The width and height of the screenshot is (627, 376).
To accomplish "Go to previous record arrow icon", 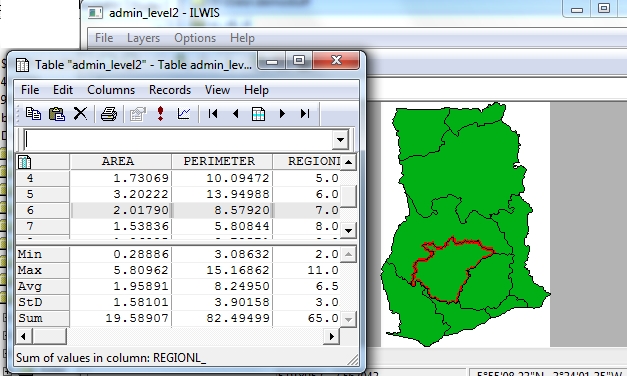I will (236, 114).
